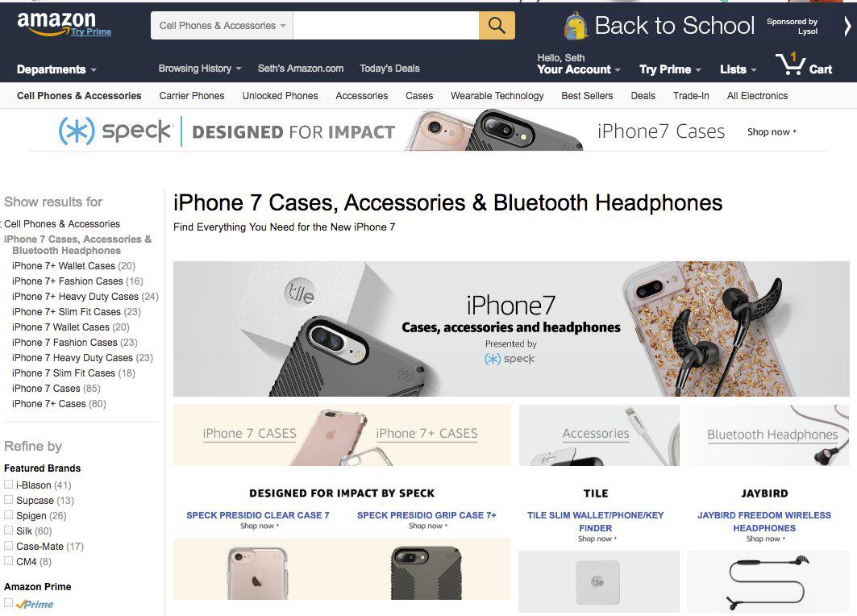Open the Tile tracker product image
The height and width of the screenshot is (616, 857).
598,581
